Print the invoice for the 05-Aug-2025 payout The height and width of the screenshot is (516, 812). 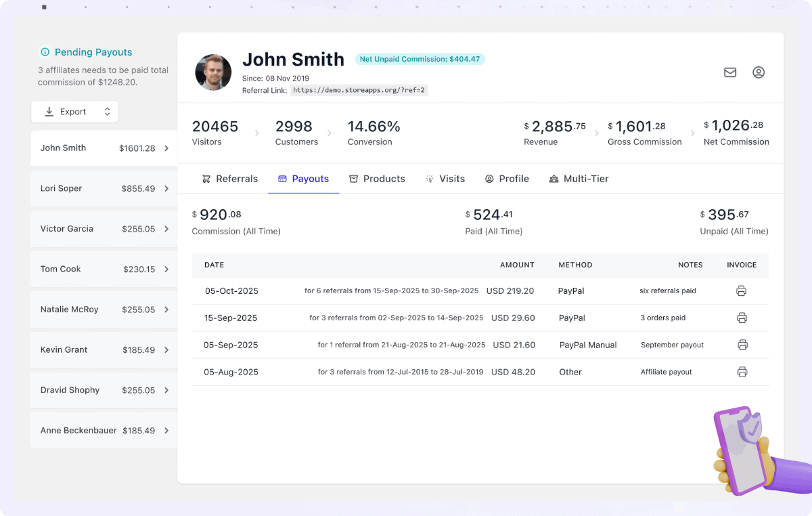(x=743, y=372)
